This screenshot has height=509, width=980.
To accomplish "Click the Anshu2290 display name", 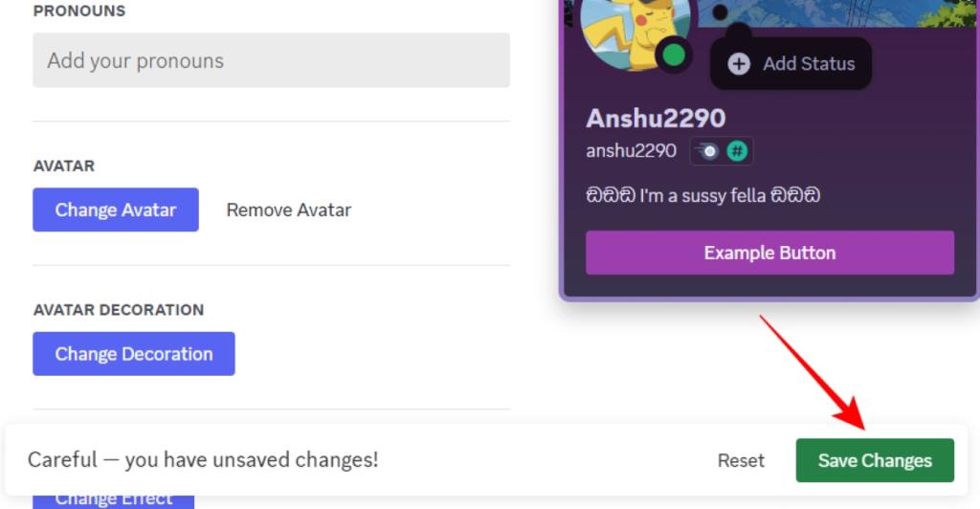I will 656,119.
